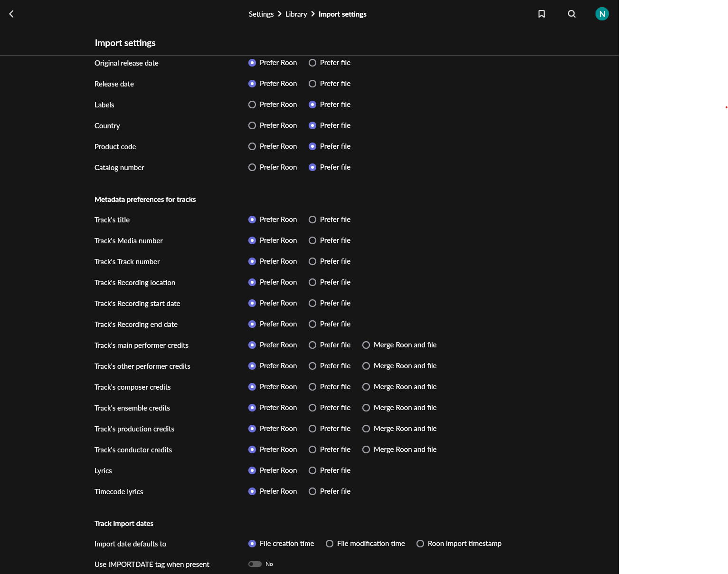Open bookmarks via the bookmark icon
The height and width of the screenshot is (574, 728).
(541, 14)
